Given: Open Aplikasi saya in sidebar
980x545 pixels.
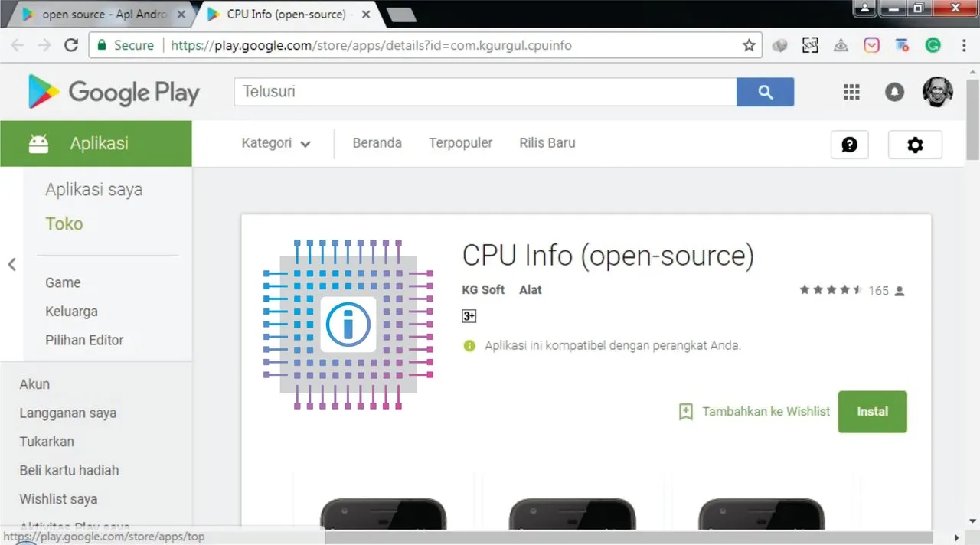Looking at the screenshot, I should [93, 190].
